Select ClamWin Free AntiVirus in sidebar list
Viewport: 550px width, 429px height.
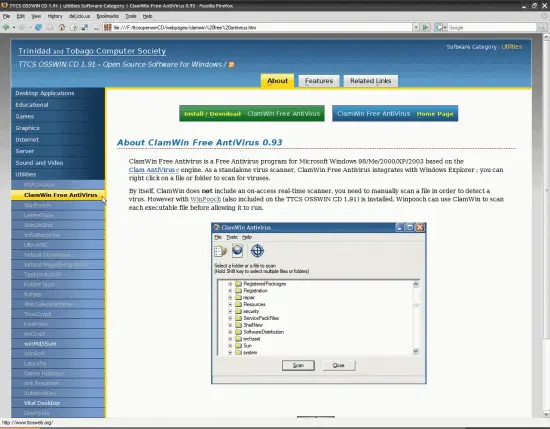coord(58,195)
